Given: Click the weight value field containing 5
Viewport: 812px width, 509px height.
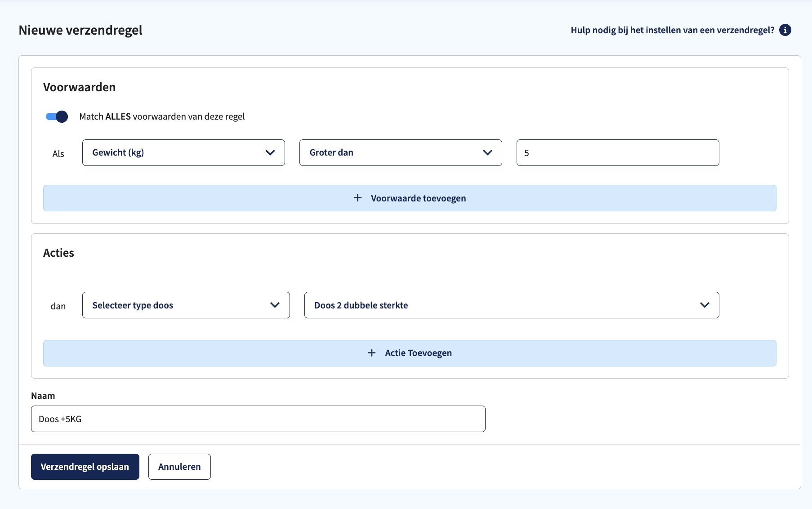Looking at the screenshot, I should click(x=618, y=152).
